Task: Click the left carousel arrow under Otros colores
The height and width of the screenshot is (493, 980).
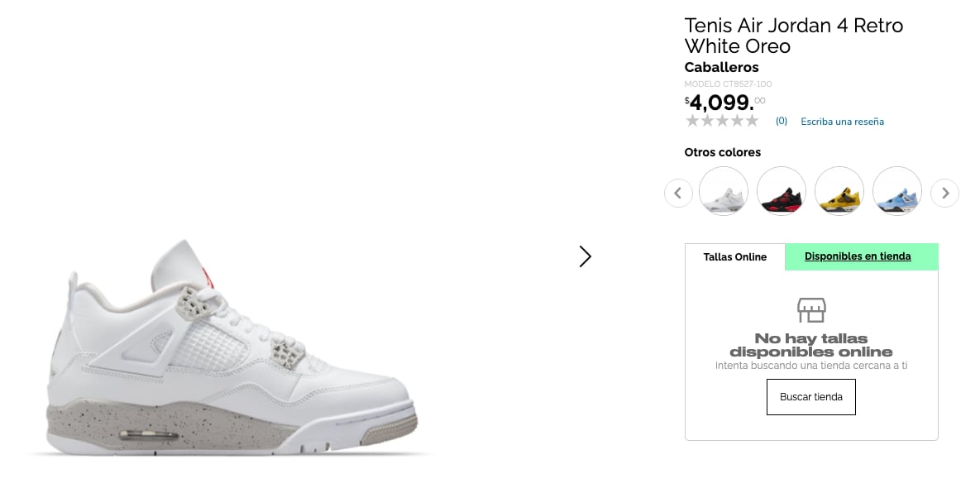Action: point(678,192)
